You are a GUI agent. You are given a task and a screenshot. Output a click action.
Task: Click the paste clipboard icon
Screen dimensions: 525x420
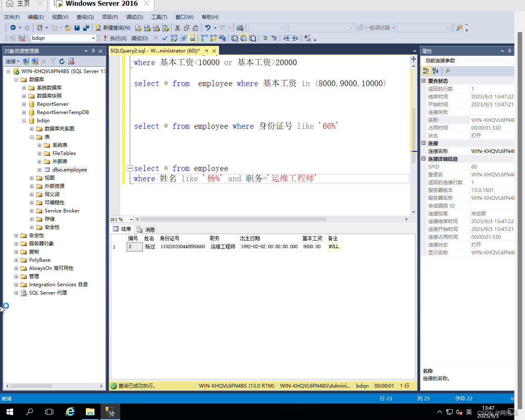pos(196,27)
